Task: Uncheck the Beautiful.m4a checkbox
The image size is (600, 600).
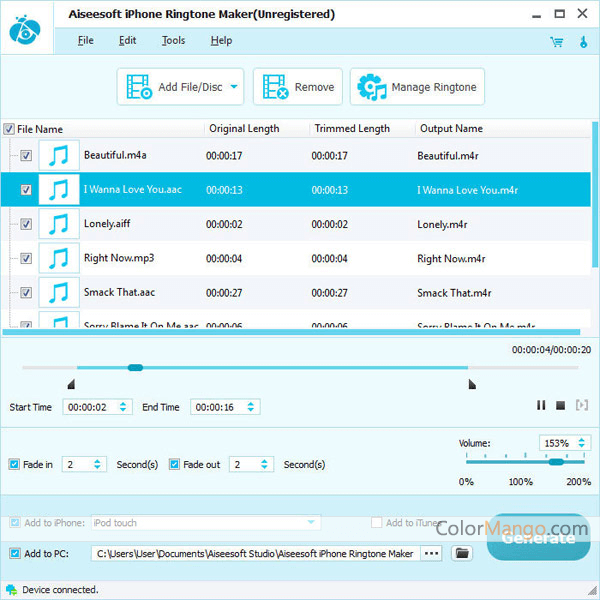Action: [x=26, y=156]
